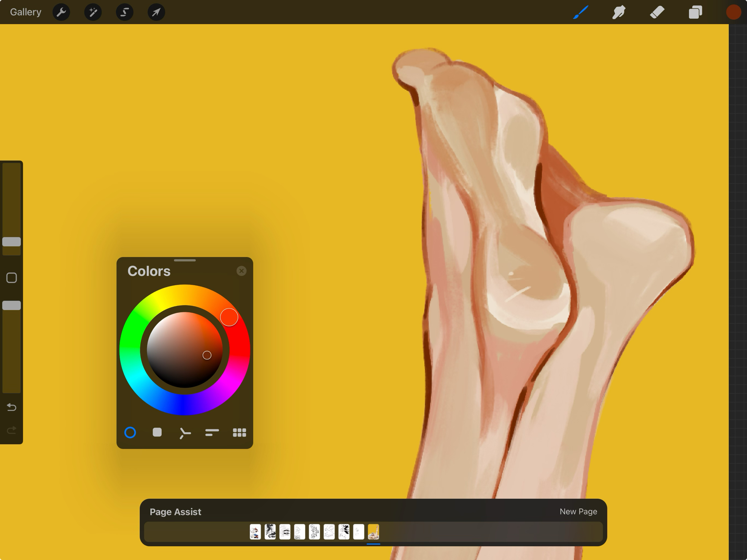Close the Colors panel
747x560 pixels.
(241, 271)
